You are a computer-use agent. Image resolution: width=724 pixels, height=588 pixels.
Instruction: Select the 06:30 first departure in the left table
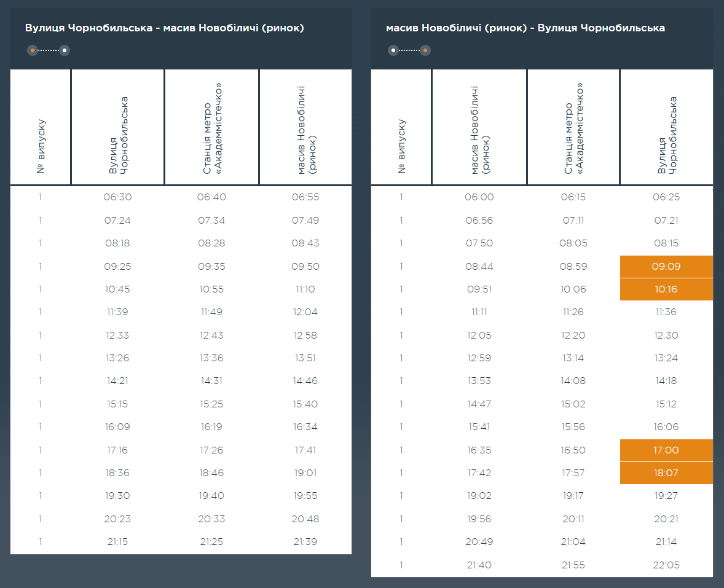point(119,197)
